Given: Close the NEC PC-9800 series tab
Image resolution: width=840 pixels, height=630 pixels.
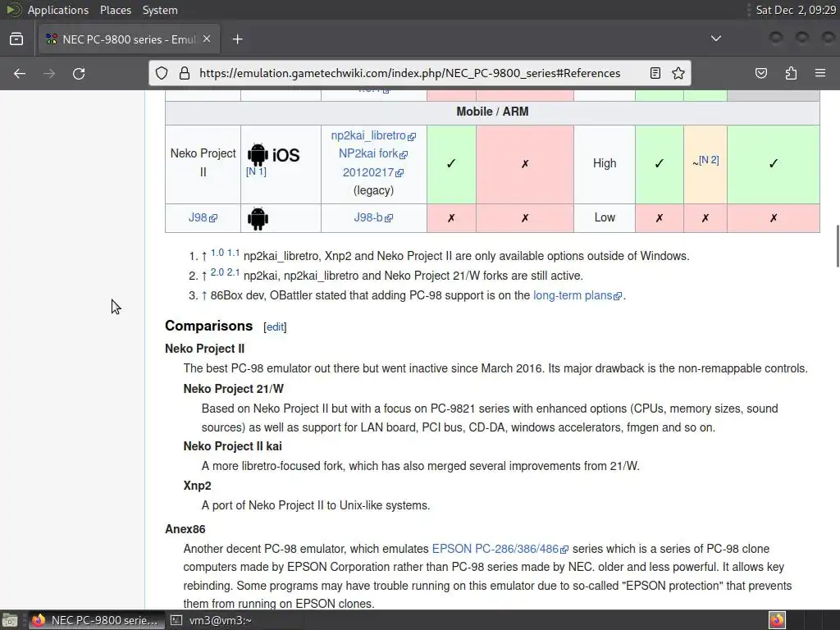Looking at the screenshot, I should point(207,39).
